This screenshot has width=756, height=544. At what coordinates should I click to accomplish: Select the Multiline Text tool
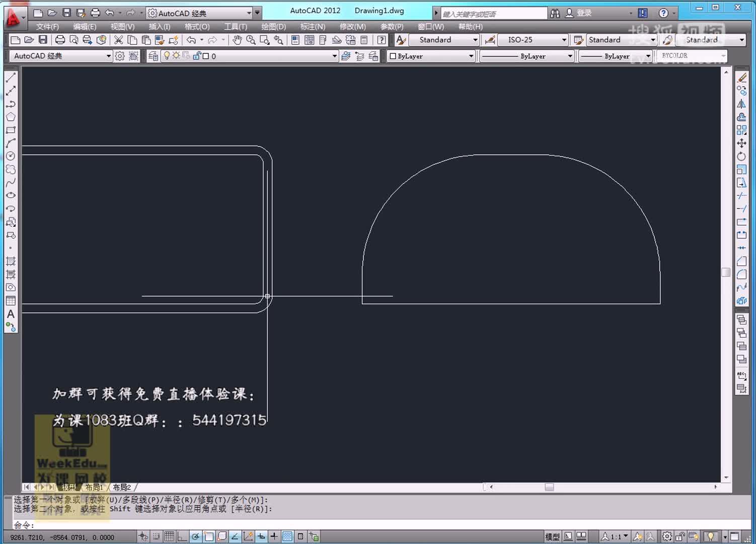pos(11,314)
